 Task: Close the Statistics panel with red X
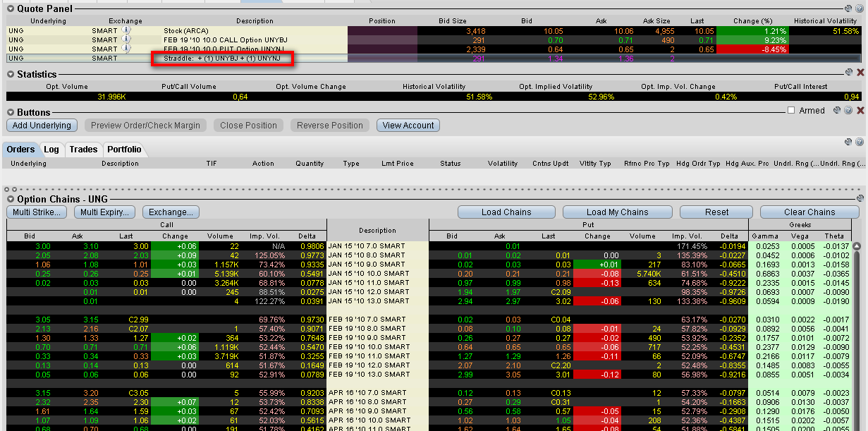click(x=860, y=73)
